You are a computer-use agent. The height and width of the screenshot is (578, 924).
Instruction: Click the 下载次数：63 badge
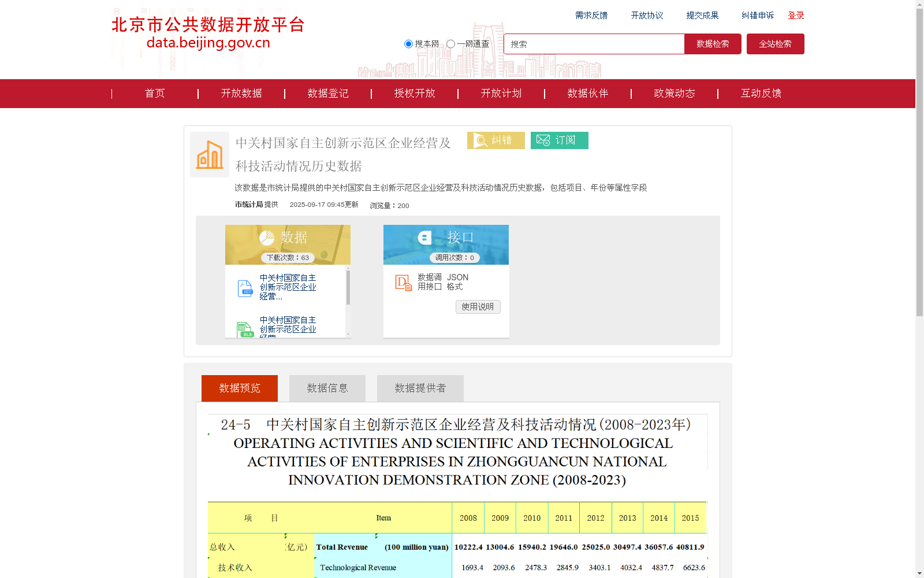[x=288, y=258]
